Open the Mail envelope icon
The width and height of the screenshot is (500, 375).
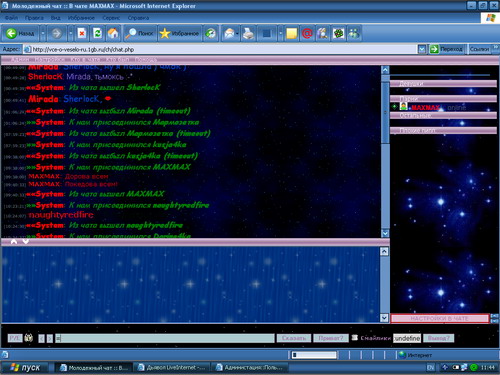click(x=229, y=33)
